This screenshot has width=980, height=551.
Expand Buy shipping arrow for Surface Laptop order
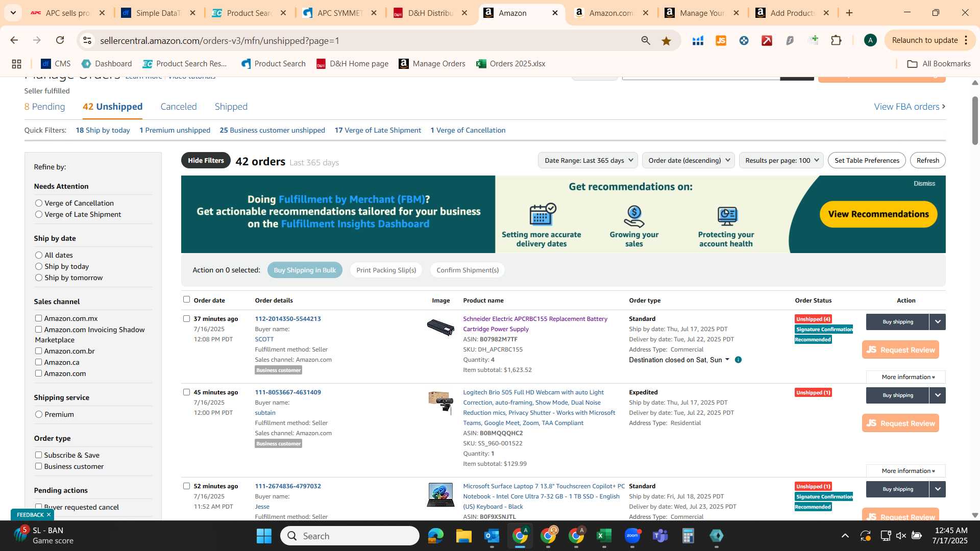937,489
